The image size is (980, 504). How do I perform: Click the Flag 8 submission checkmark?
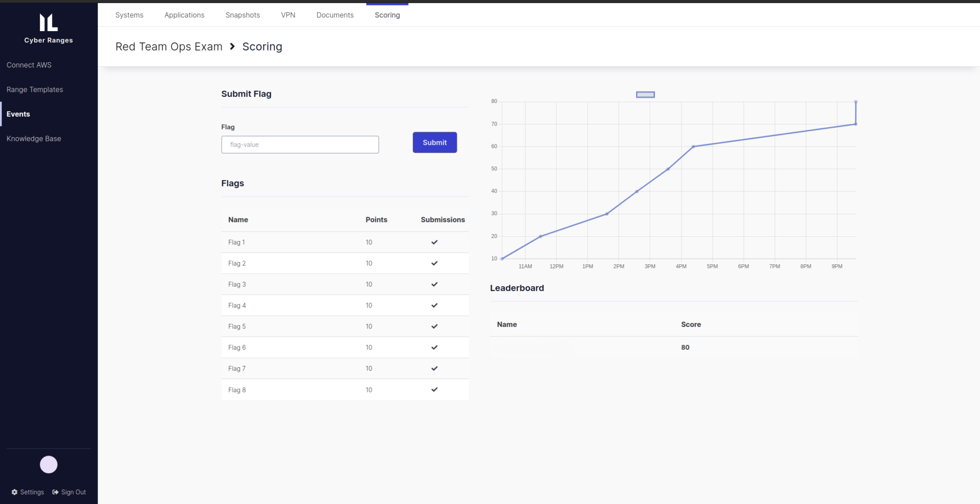click(434, 389)
